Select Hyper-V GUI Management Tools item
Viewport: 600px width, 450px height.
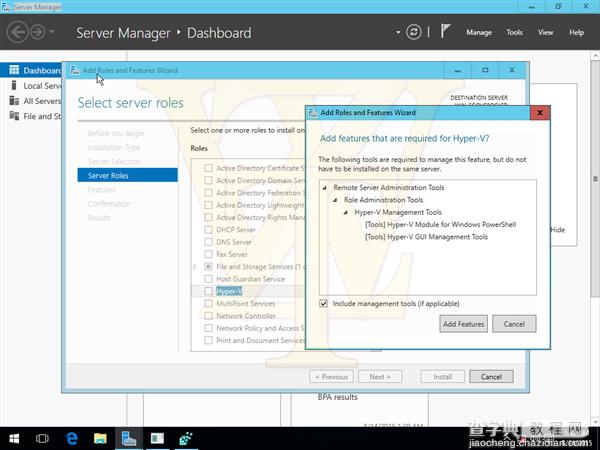click(426, 237)
